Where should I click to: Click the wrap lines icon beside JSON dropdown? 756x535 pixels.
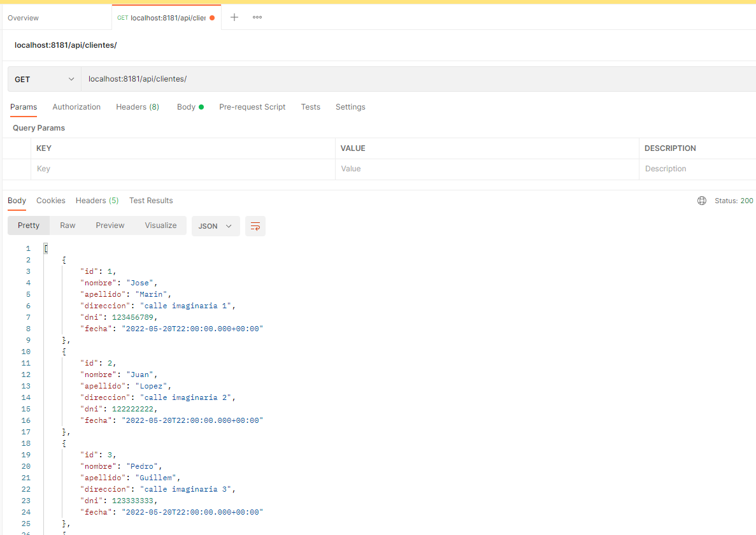(255, 226)
